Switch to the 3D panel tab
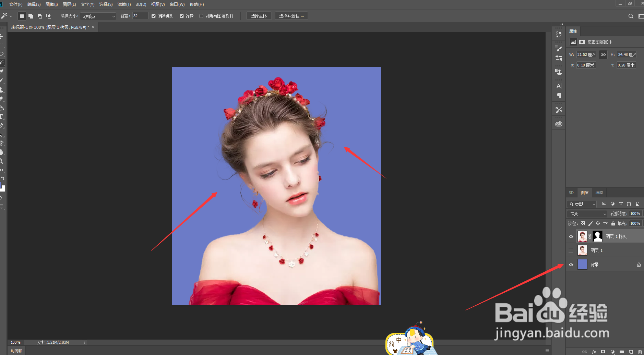Image resolution: width=644 pixels, height=355 pixels. pos(571,193)
